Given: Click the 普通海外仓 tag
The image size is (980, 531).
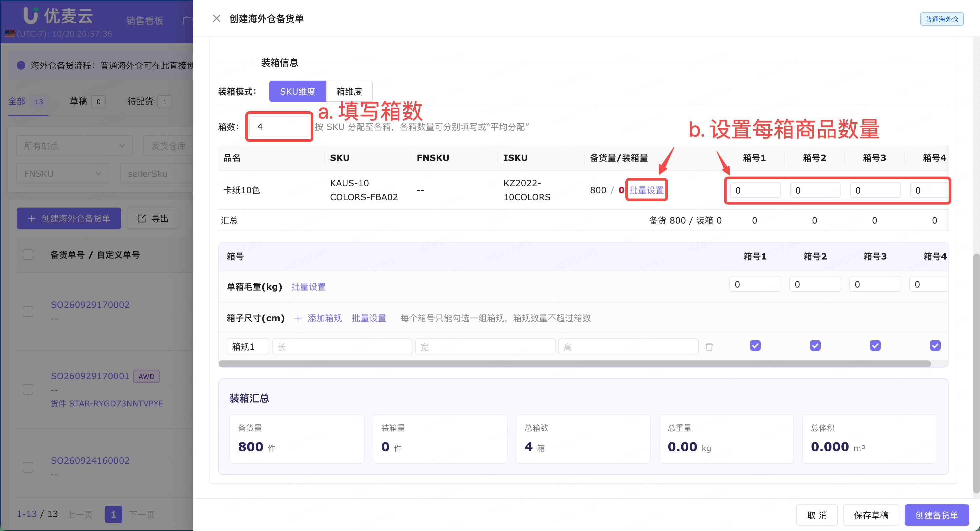Looking at the screenshot, I should coord(942,19).
